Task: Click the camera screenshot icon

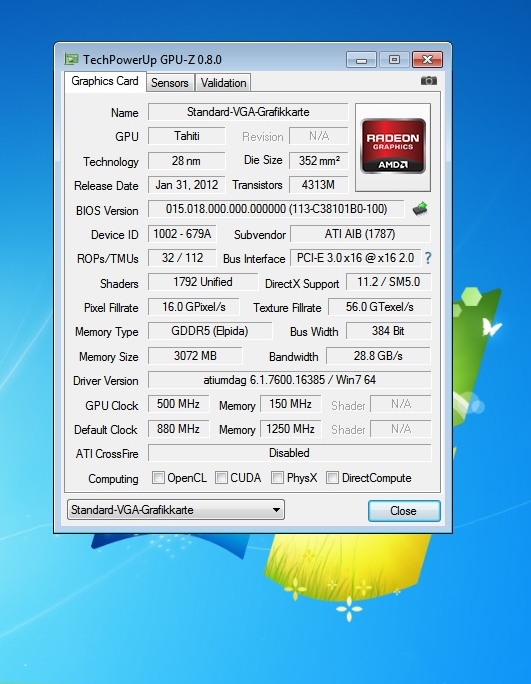Action: [428, 81]
